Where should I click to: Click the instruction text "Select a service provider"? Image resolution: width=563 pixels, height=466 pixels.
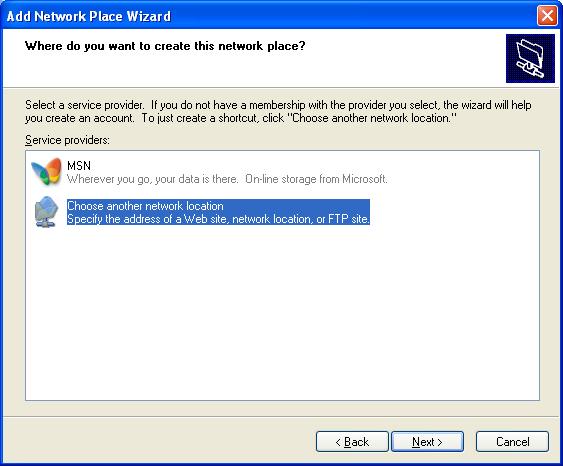click(84, 105)
